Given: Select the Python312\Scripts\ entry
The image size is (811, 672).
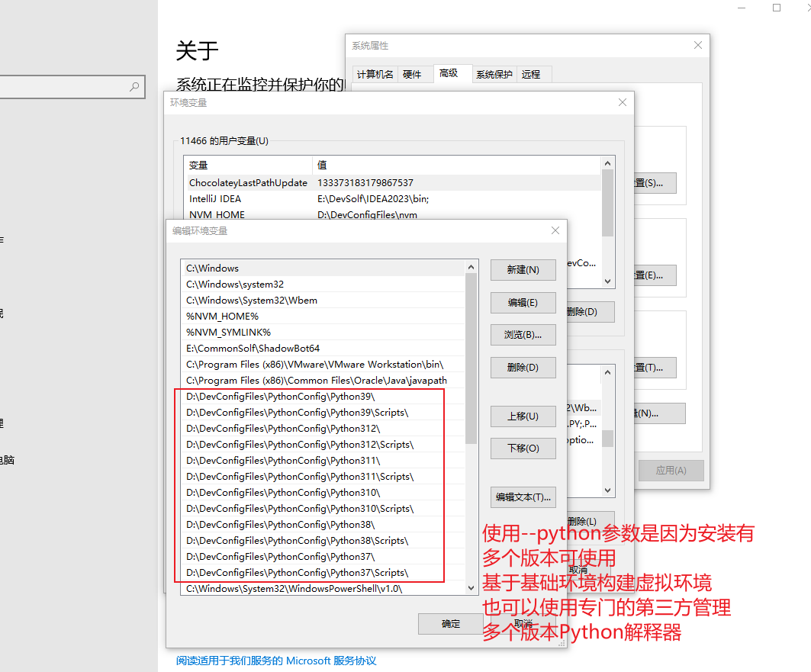Looking at the screenshot, I should [323, 445].
